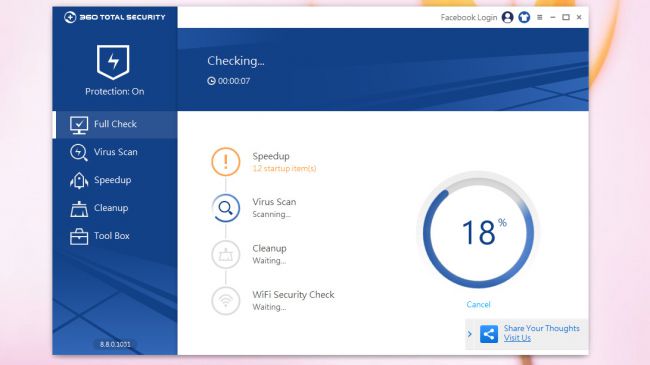Click the Cleanup broom sidebar icon
This screenshot has height=365, width=650.
click(x=79, y=209)
